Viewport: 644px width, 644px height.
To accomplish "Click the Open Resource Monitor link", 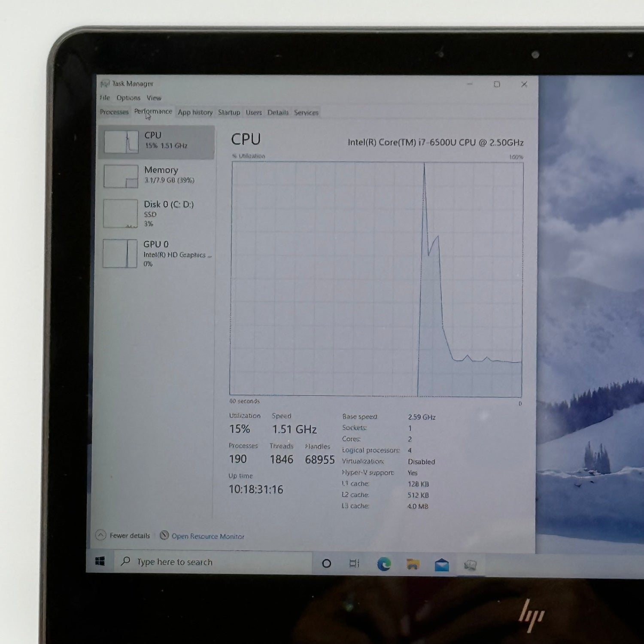I will pos(208,536).
